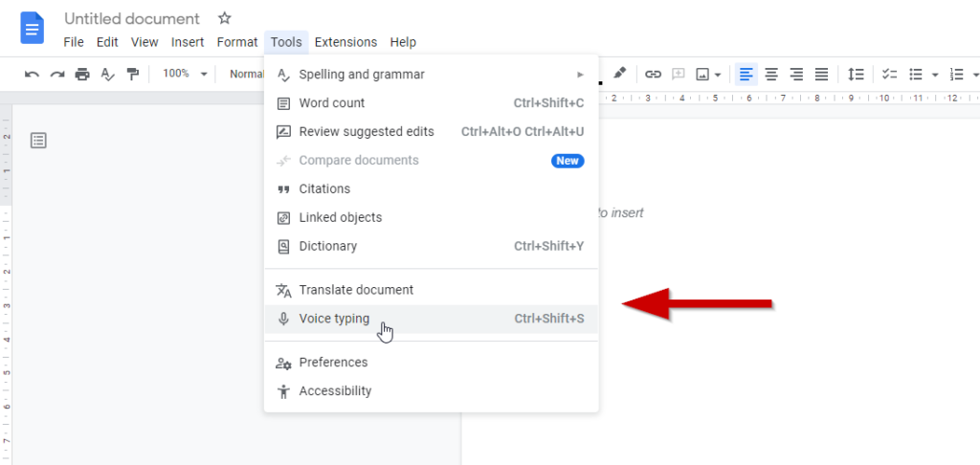Open the Normal text styles dropdown
980x465 pixels.
pos(246,75)
